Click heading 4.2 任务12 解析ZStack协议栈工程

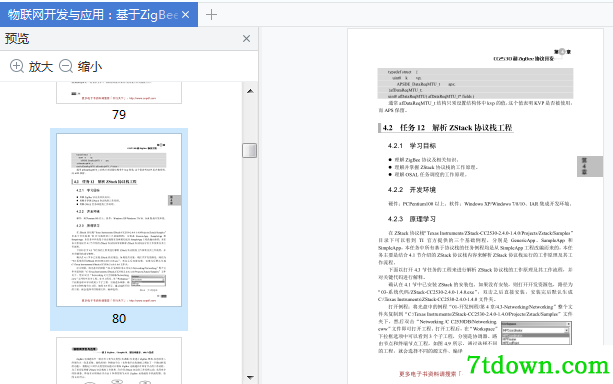tap(447, 127)
